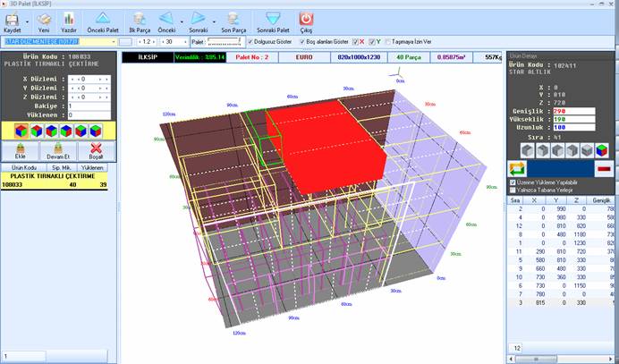Click the green swap arrows icon
The height and width of the screenshot is (364, 619).
click(515, 167)
